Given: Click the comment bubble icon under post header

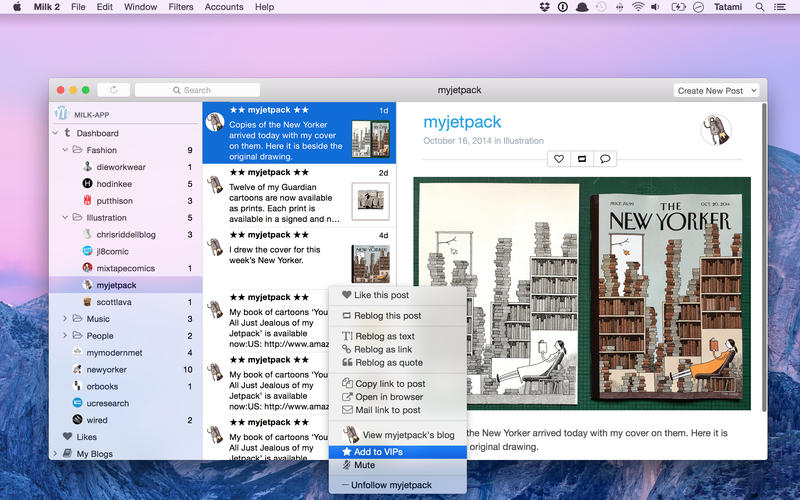Looking at the screenshot, I should pyautogui.click(x=605, y=159).
